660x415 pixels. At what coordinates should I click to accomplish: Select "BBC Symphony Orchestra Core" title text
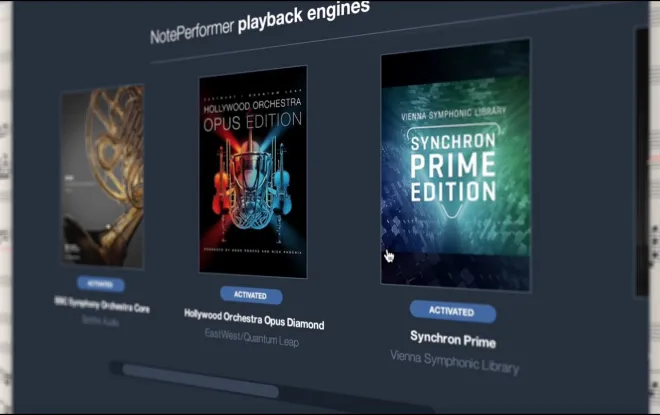click(102, 305)
